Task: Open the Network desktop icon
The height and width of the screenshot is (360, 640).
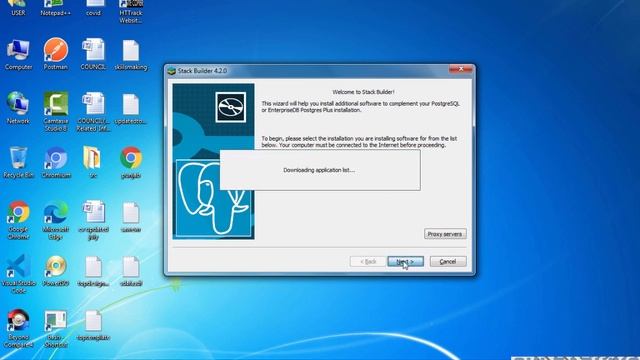Action: tap(18, 108)
